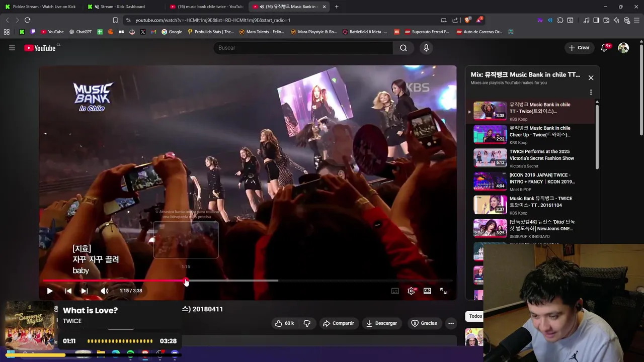This screenshot has width=644, height=362.
Task: Switch to music bank chile twice tab
Action: (205, 7)
